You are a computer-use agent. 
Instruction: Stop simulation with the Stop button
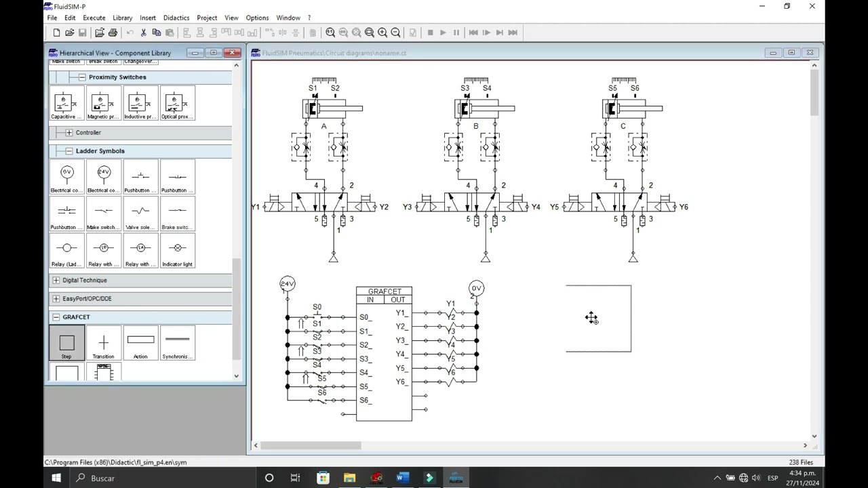430,33
